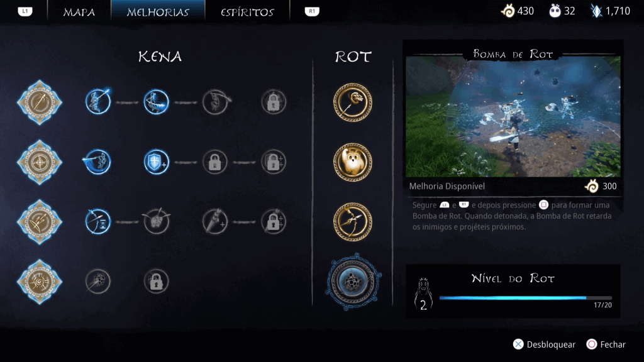Select the Rot hammer upgrade gold icon

tap(353, 102)
